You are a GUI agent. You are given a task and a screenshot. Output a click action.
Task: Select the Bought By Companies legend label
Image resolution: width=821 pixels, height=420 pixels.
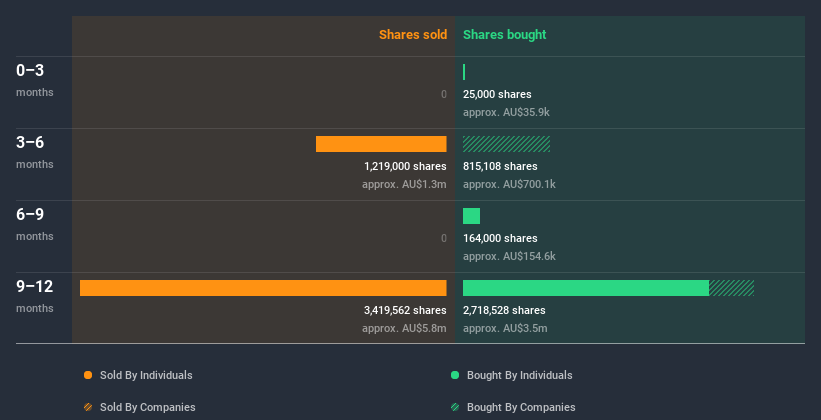pos(521,407)
